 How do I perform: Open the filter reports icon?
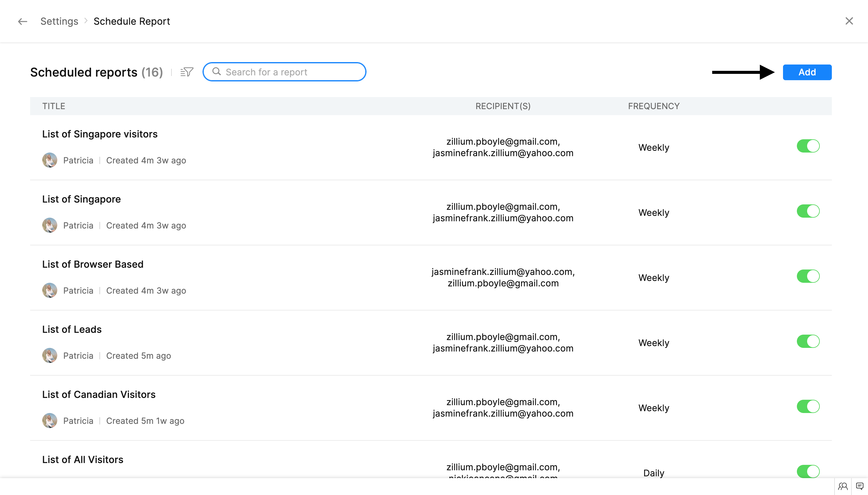pyautogui.click(x=187, y=72)
